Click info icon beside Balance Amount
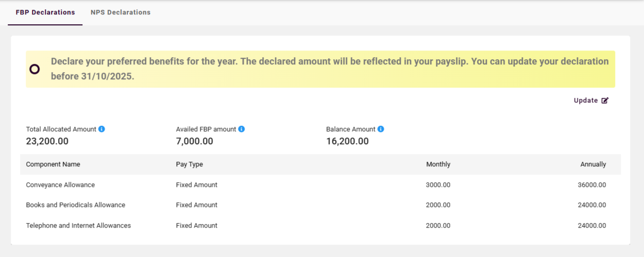Viewport: 644px width, 257px height. 381,129
